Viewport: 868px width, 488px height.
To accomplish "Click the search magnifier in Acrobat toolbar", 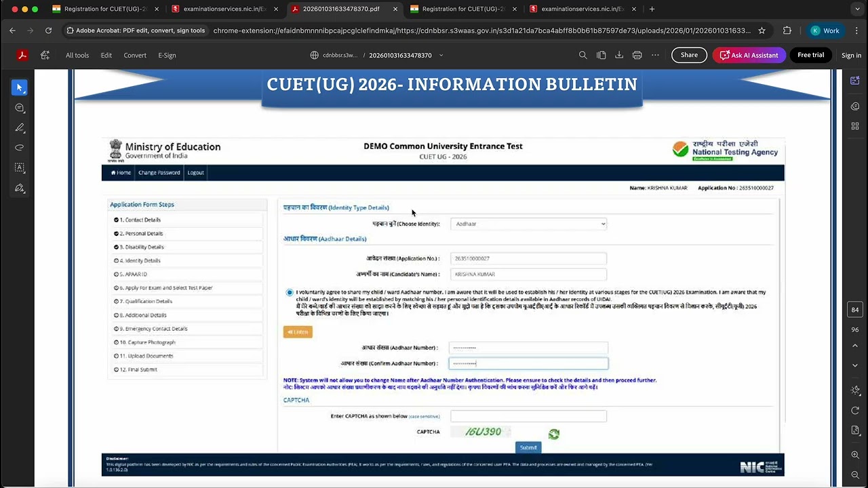I will pos(583,55).
